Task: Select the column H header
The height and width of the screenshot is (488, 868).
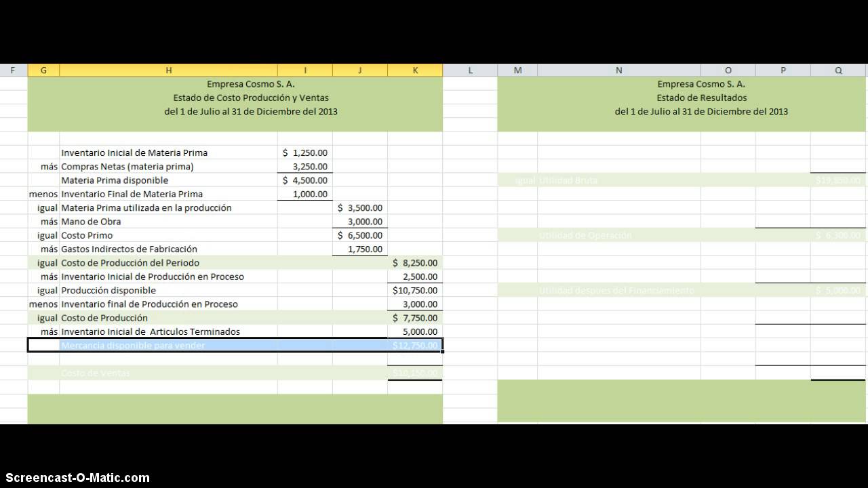Action: [168, 70]
